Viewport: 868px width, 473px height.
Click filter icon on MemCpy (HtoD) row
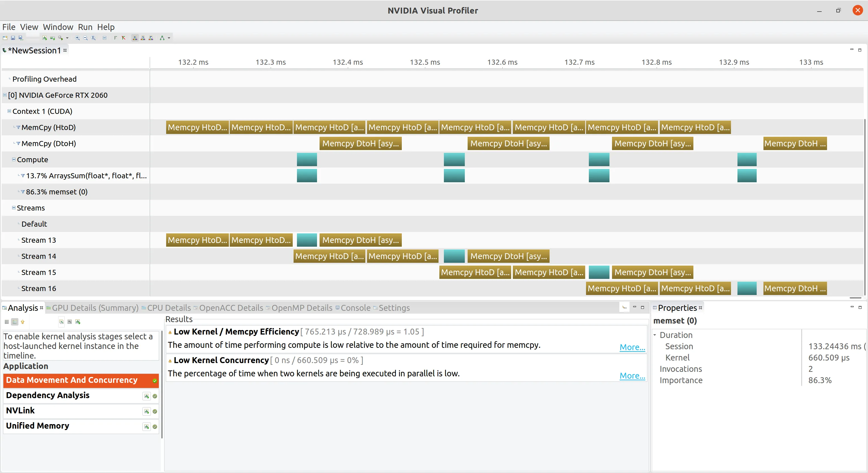click(18, 127)
